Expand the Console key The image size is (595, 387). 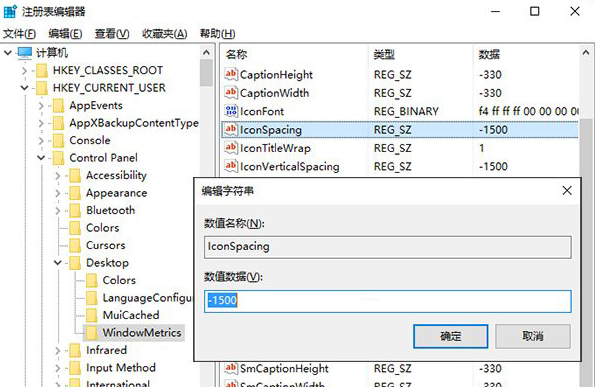41,140
